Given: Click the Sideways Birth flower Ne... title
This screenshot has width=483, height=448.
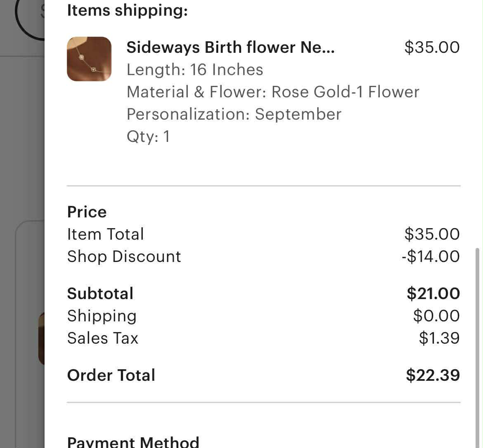Looking at the screenshot, I should [230, 47].
